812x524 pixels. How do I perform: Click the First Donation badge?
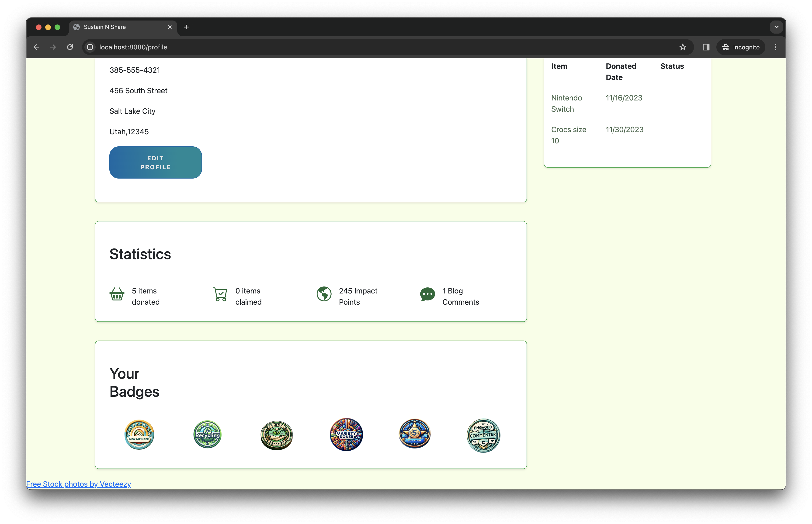coord(276,435)
